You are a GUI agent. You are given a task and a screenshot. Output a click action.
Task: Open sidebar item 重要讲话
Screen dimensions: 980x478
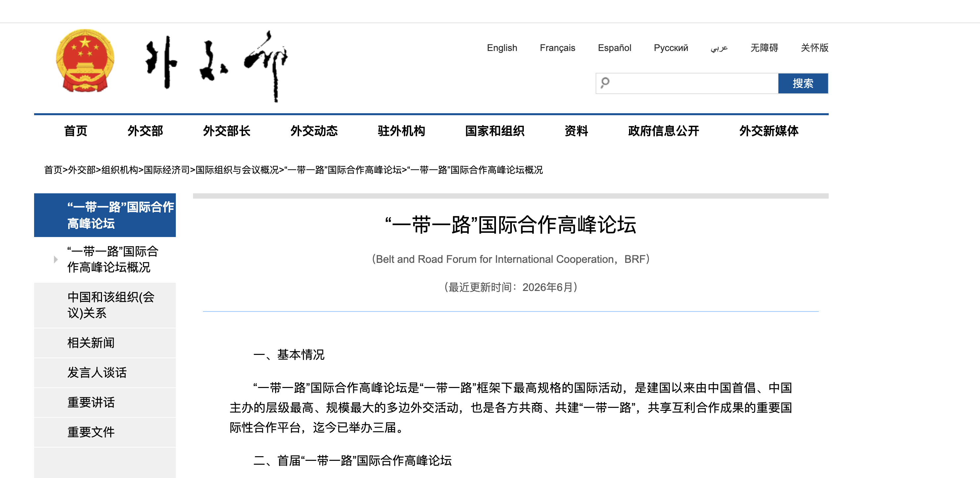click(105, 402)
